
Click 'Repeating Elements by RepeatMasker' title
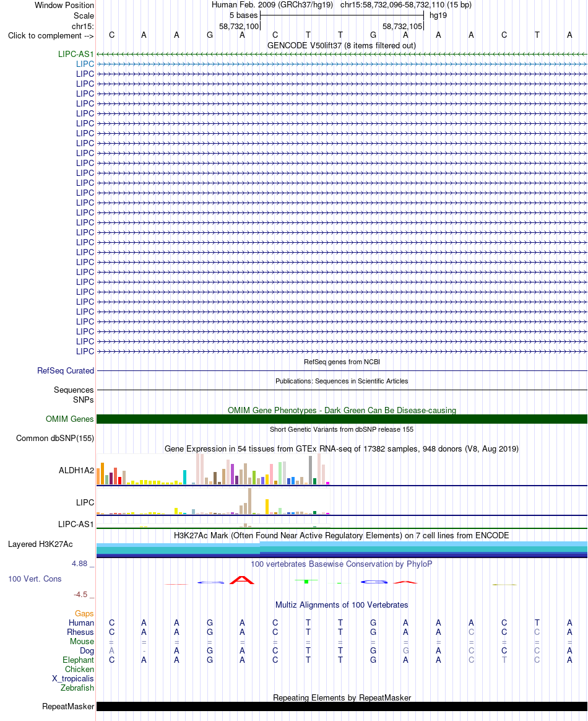[x=342, y=697]
